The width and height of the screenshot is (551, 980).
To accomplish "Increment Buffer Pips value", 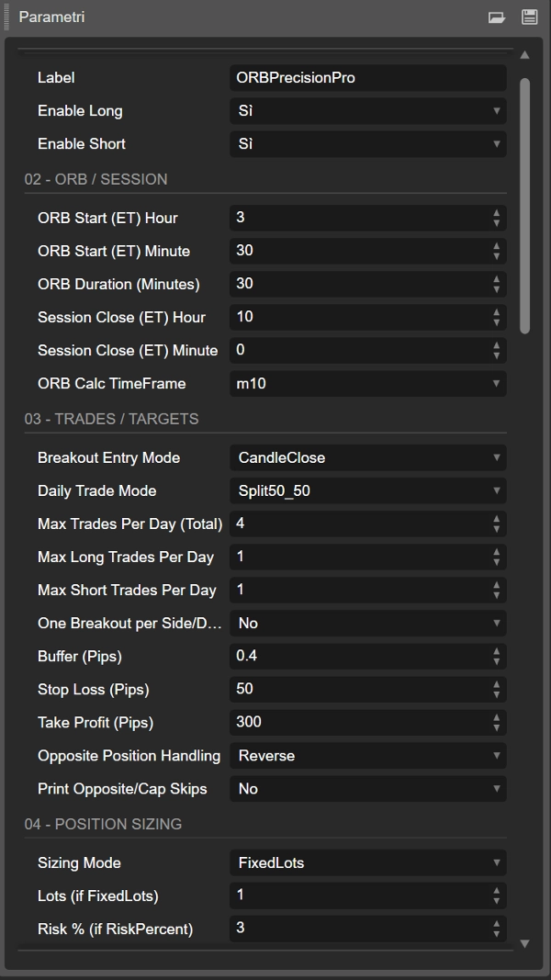I will pyautogui.click(x=496, y=651).
